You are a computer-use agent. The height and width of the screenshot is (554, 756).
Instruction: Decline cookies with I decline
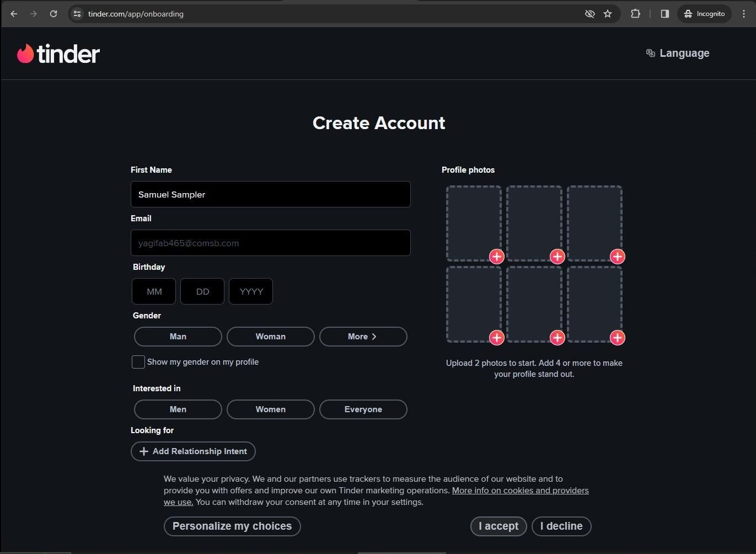[561, 526]
